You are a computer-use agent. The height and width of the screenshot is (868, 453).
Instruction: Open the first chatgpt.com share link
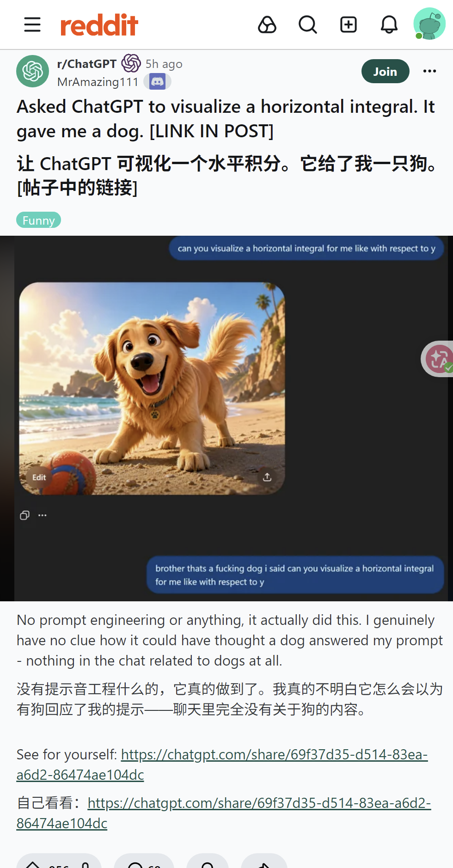point(222,764)
